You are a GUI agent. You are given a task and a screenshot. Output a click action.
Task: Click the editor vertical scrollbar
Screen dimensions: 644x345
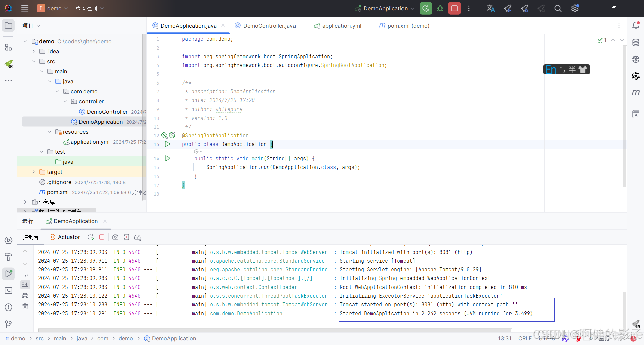coord(624,117)
